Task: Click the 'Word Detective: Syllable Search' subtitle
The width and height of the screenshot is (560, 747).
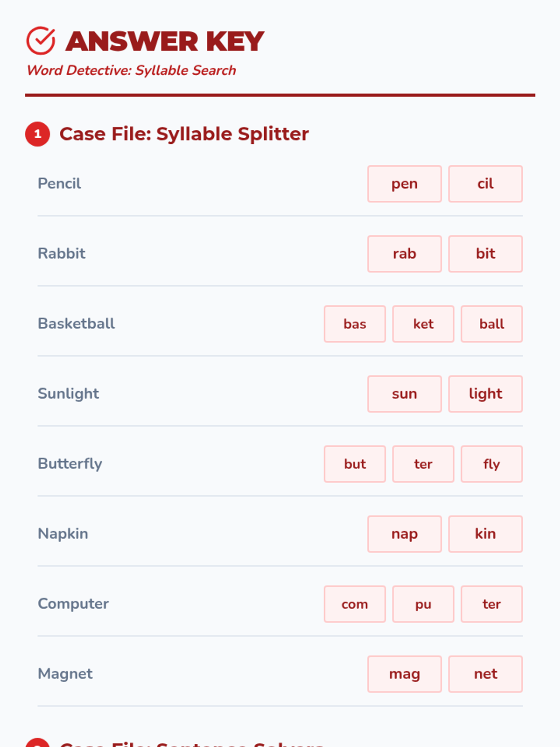Action: [x=131, y=70]
